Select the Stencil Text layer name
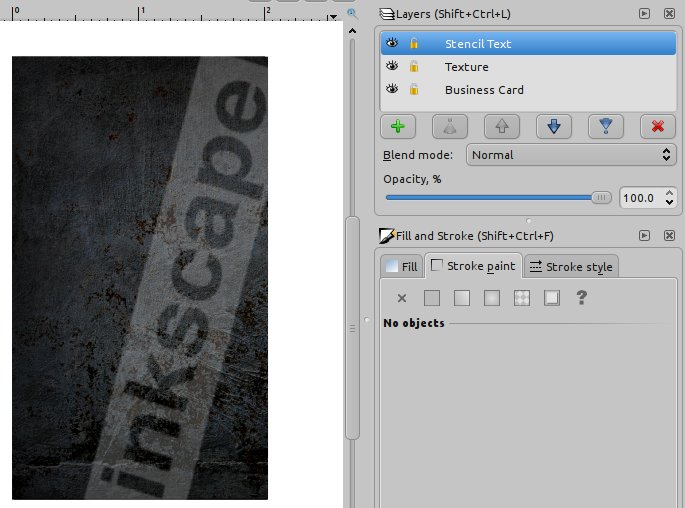The height and width of the screenshot is (508, 685). (x=478, y=44)
